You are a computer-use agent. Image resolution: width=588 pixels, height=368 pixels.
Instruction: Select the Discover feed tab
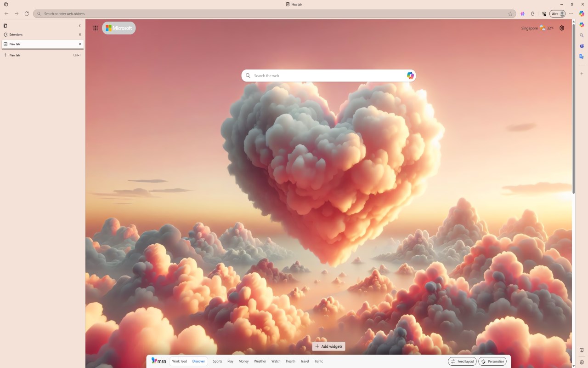(x=198, y=362)
